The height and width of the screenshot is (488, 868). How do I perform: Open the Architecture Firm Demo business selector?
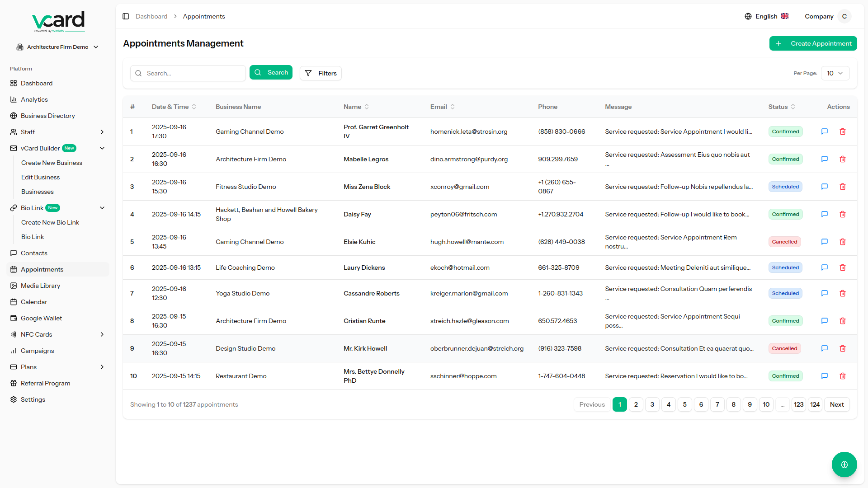tap(57, 47)
